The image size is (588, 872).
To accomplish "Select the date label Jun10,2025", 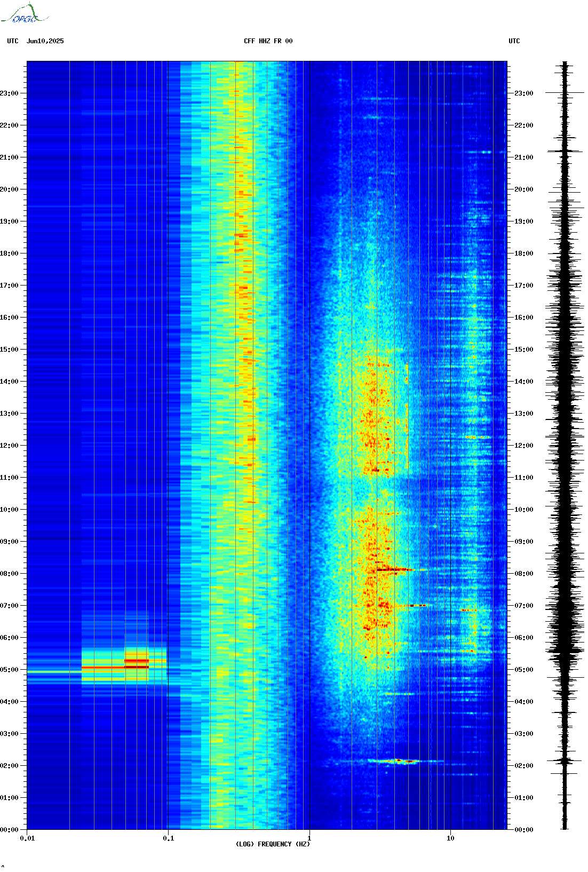I will pos(45,41).
